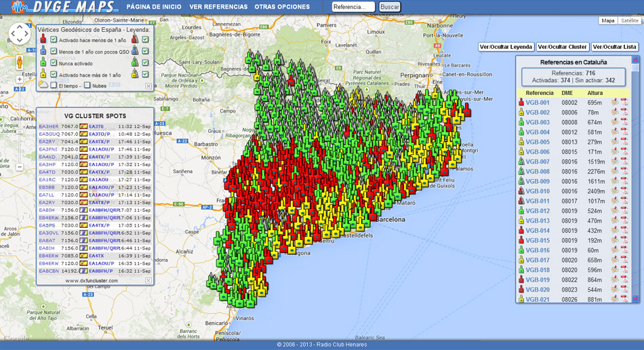Open Página de Inicio menu
The height and width of the screenshot is (350, 644).
[154, 7]
